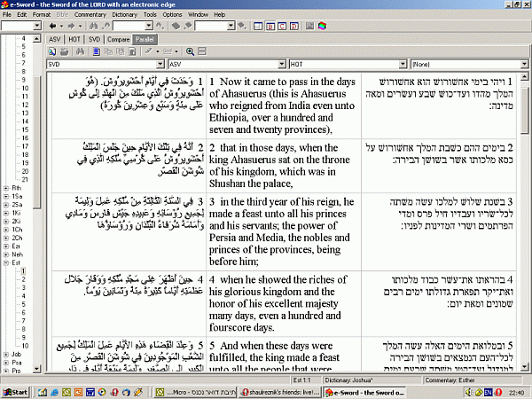Click the graphics viewer picture icon

coord(309,26)
